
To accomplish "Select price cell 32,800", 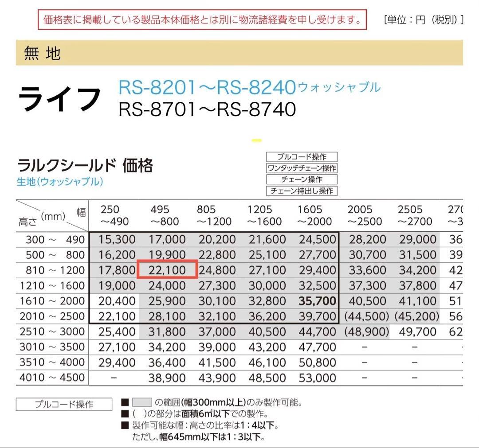I will point(267,301).
